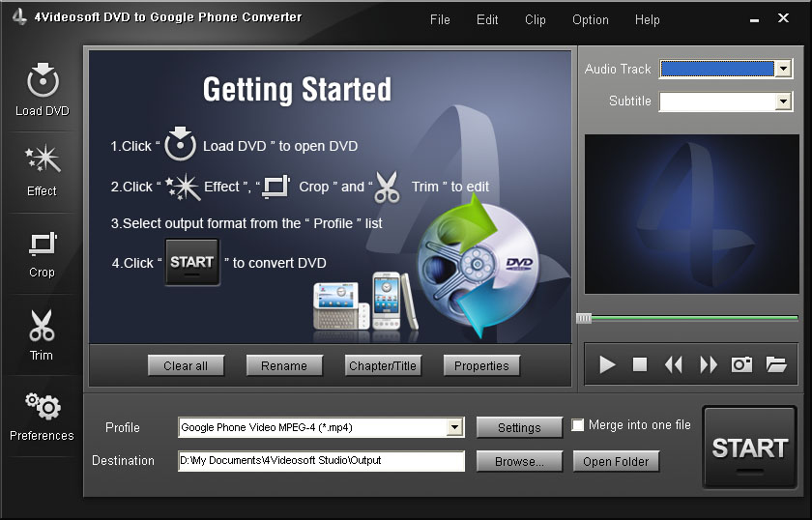The image size is (812, 520).
Task: Click the playback seek slider handle
Action: click(584, 318)
